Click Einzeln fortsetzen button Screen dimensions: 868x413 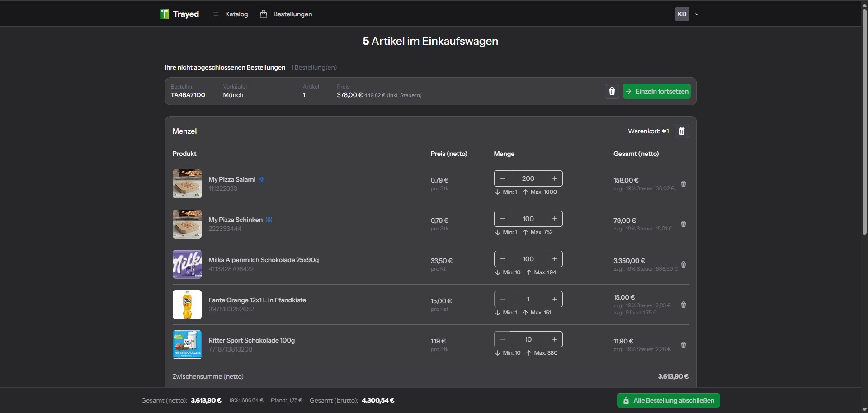point(656,91)
